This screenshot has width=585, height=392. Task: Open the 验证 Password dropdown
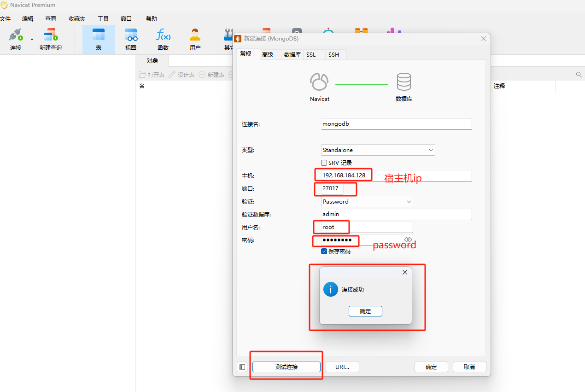coord(367,201)
